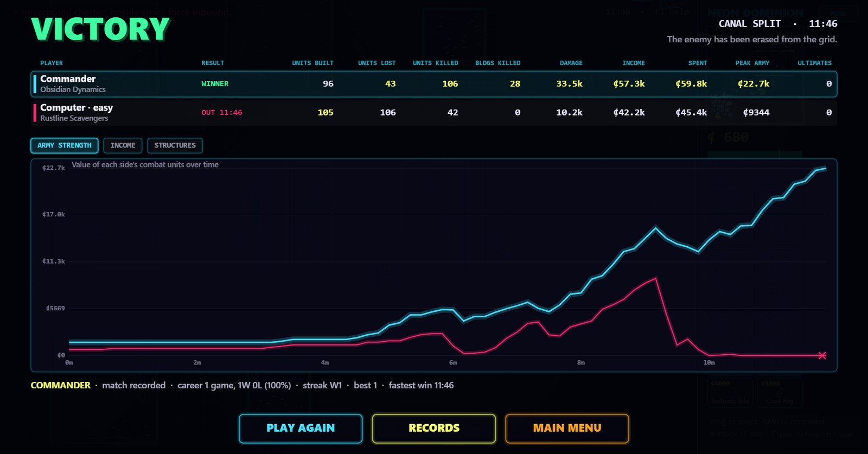Click the VICTORY title text

click(100, 29)
